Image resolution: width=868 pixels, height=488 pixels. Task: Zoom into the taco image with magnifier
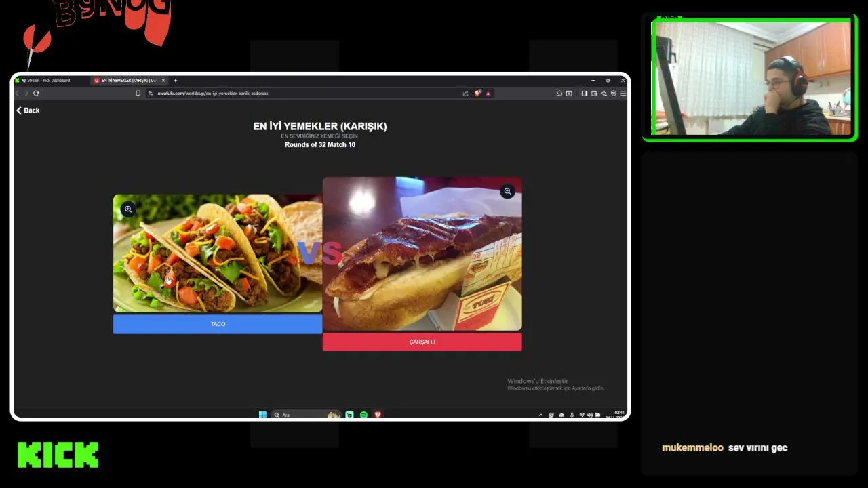pos(128,209)
